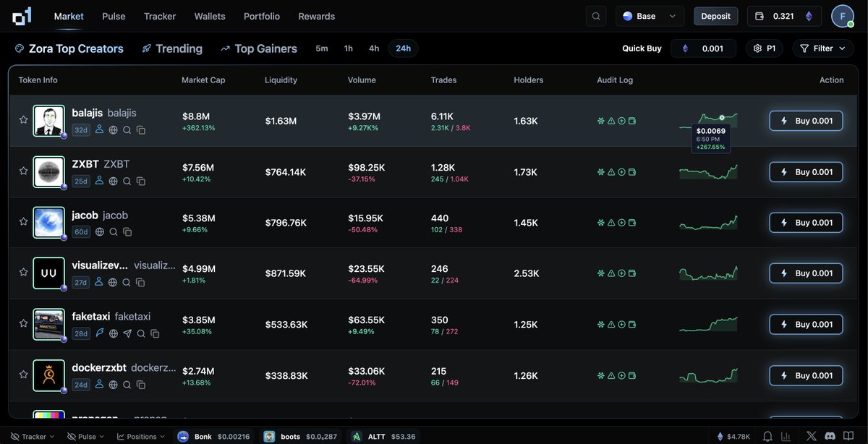The height and width of the screenshot is (444, 868).
Task: Add faketaxi to favorites with the star
Action: [23, 324]
